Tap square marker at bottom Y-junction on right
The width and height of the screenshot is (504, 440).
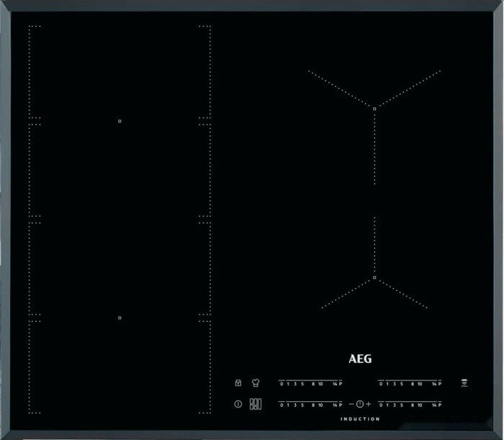pos(374,277)
